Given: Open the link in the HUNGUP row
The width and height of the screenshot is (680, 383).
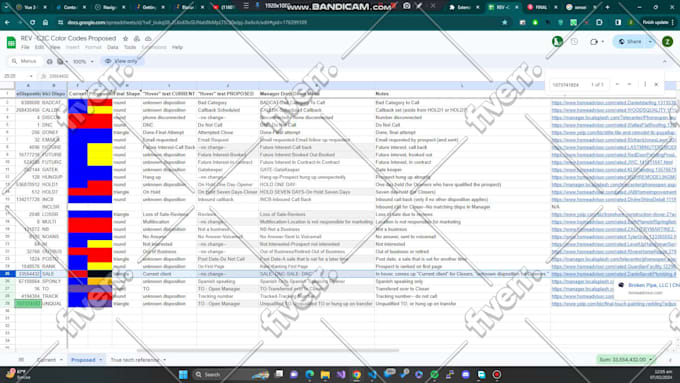Looking at the screenshot, I should pos(614,177).
